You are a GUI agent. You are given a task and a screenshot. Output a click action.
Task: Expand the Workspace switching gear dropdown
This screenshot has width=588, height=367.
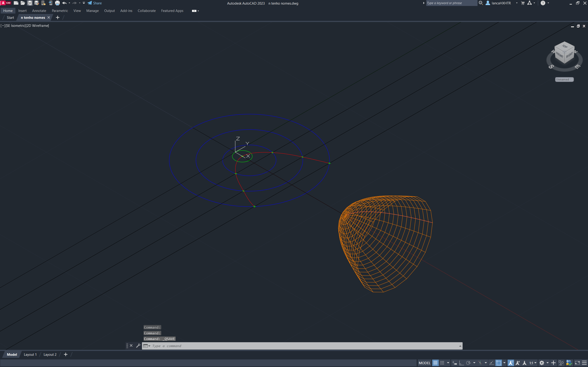click(547, 363)
